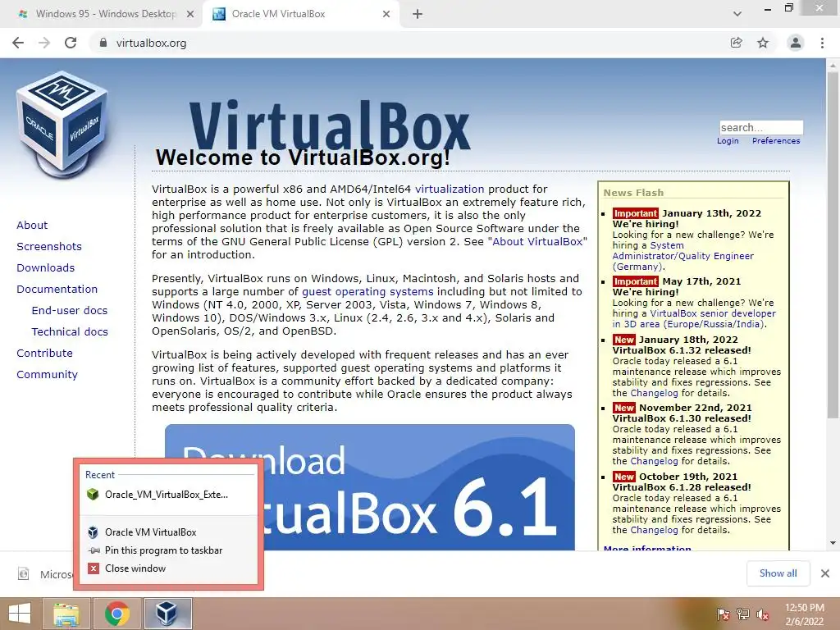Click the share page icon in the address bar
This screenshot has width=840, height=630.
point(737,43)
